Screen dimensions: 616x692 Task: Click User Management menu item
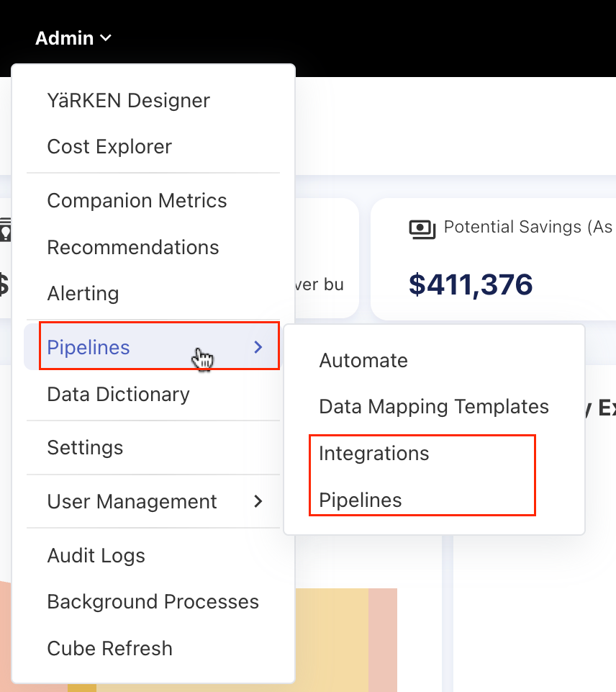(x=132, y=501)
